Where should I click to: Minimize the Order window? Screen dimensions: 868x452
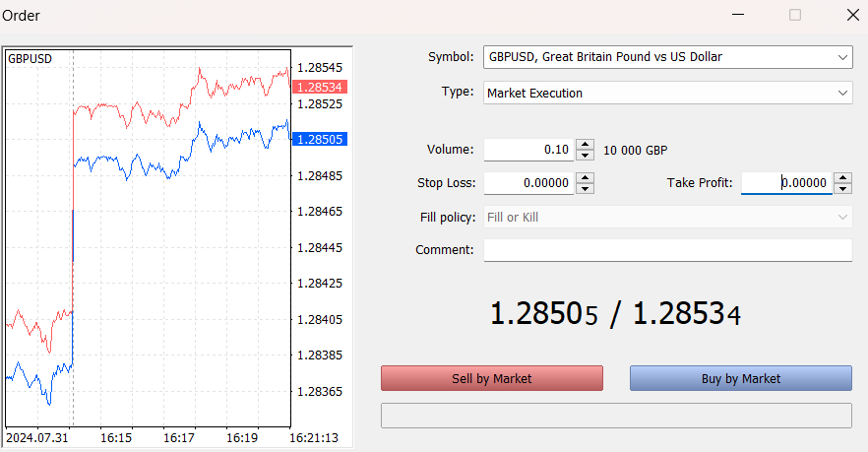pos(738,15)
